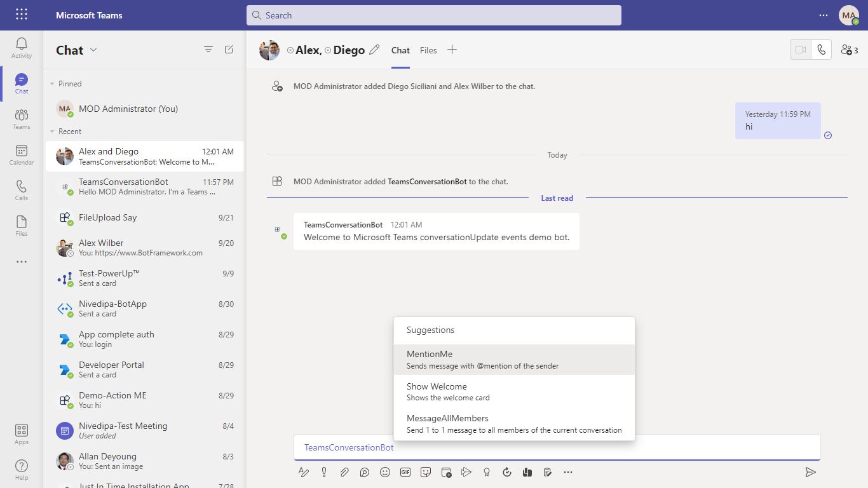The width and height of the screenshot is (868, 488).
Task: Open the Apps store
Action: click(x=22, y=435)
